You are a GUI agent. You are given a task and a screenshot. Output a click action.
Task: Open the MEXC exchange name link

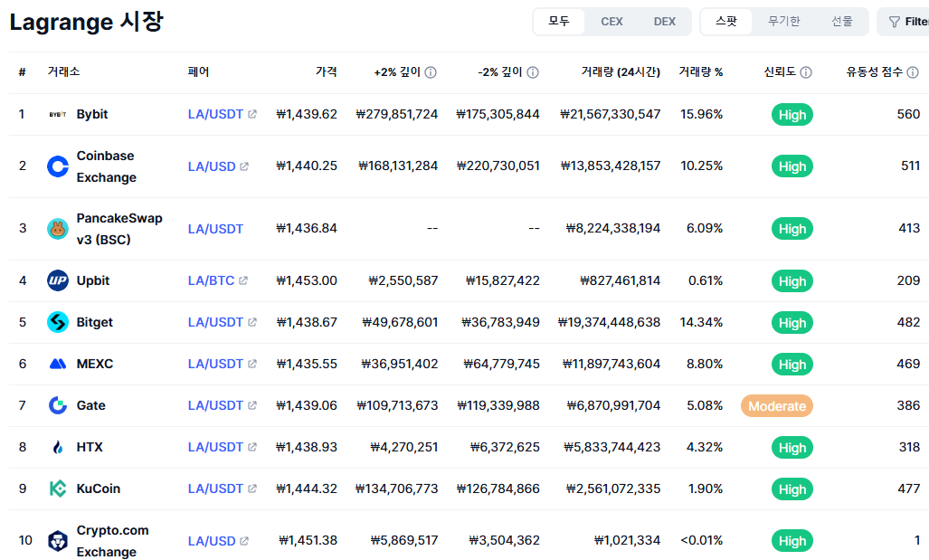pos(95,364)
